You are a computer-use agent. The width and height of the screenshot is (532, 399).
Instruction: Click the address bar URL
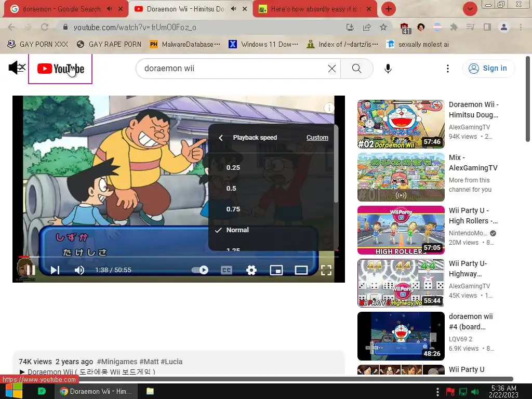click(x=135, y=28)
